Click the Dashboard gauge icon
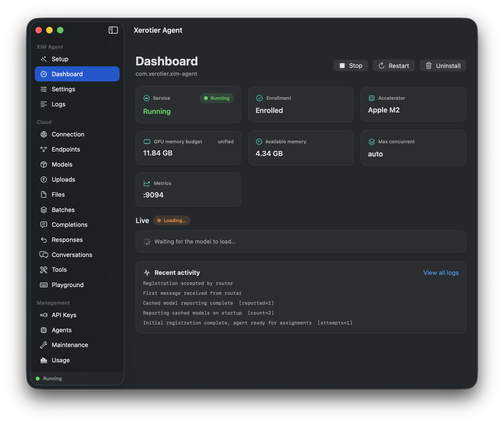 pyautogui.click(x=44, y=74)
